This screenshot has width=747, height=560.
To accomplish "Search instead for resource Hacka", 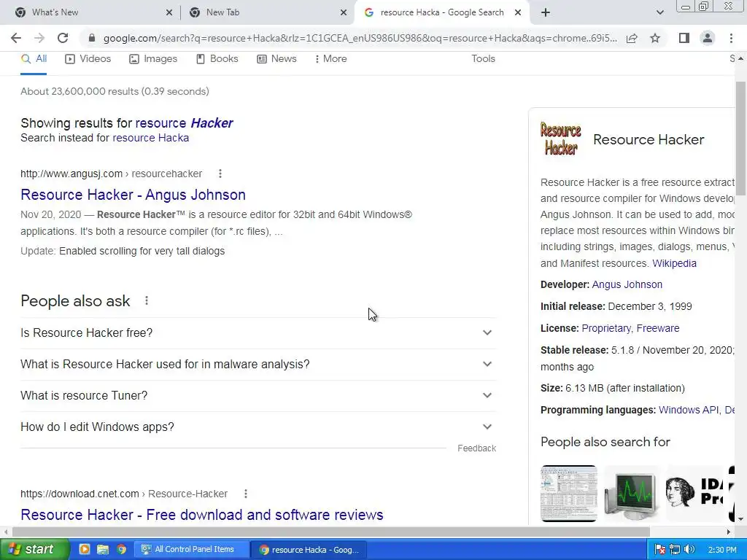I will [x=150, y=138].
